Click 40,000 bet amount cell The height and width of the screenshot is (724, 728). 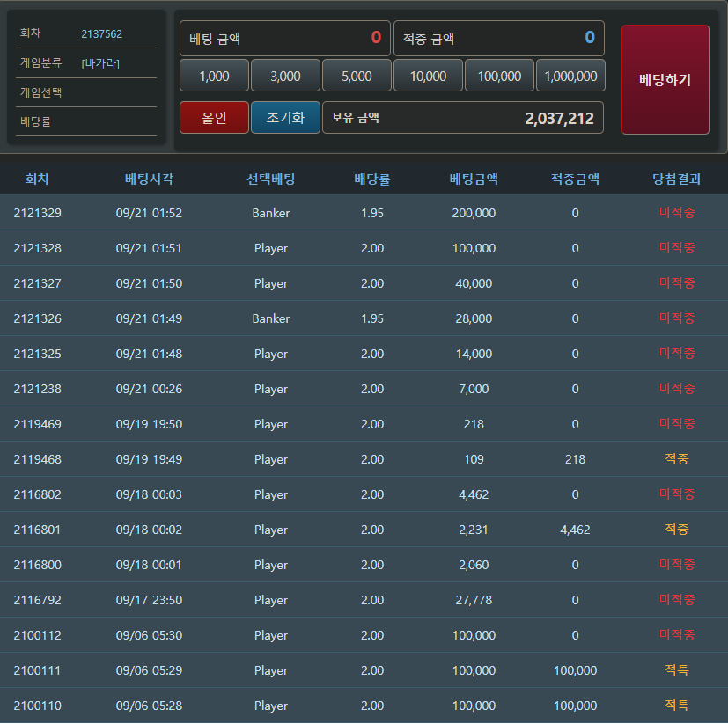(x=474, y=283)
